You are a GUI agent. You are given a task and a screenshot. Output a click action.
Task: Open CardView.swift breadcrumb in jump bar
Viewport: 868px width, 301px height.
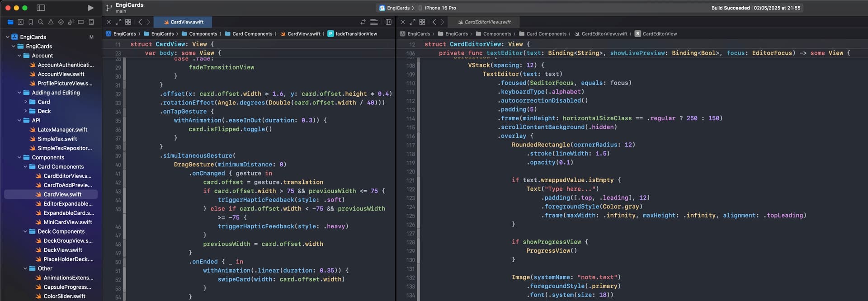(300, 34)
